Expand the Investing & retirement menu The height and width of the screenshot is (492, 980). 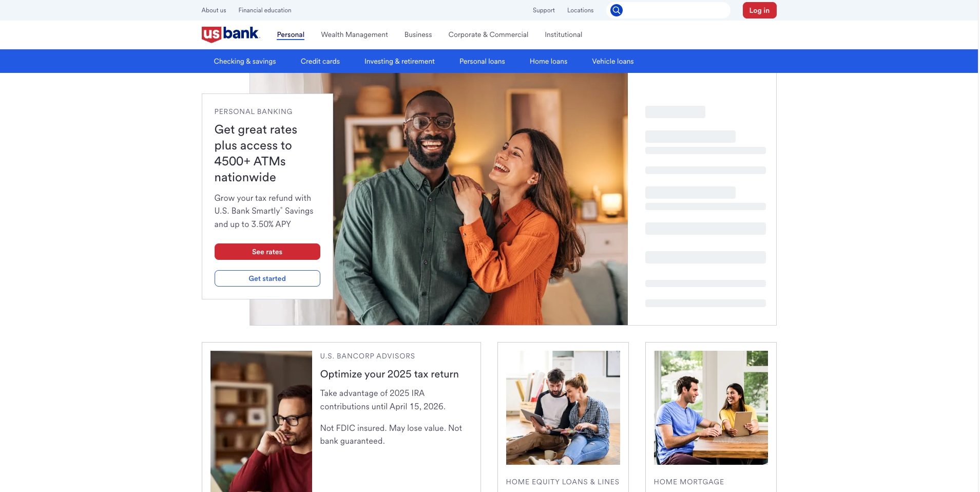pyautogui.click(x=399, y=61)
